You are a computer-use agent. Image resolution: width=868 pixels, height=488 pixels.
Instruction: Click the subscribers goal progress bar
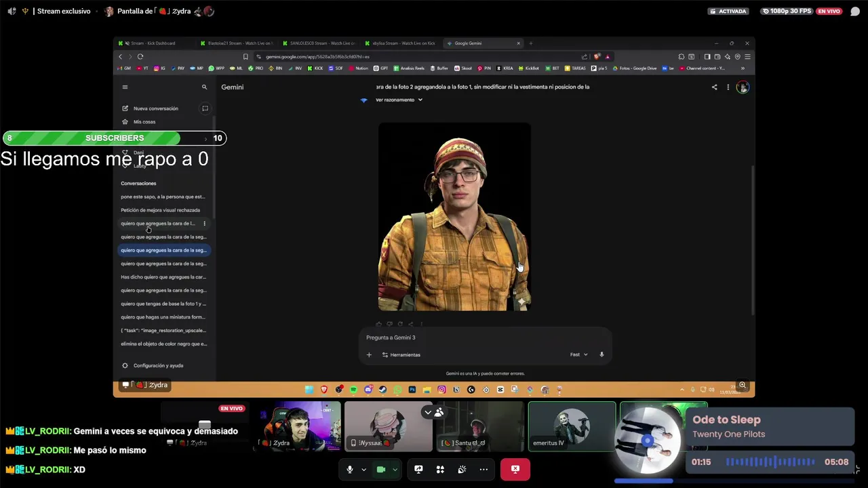pyautogui.click(x=115, y=138)
